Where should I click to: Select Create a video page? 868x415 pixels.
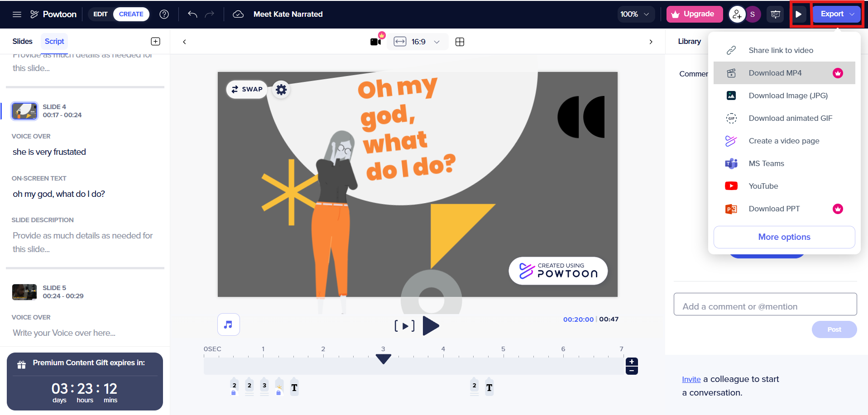(x=784, y=141)
